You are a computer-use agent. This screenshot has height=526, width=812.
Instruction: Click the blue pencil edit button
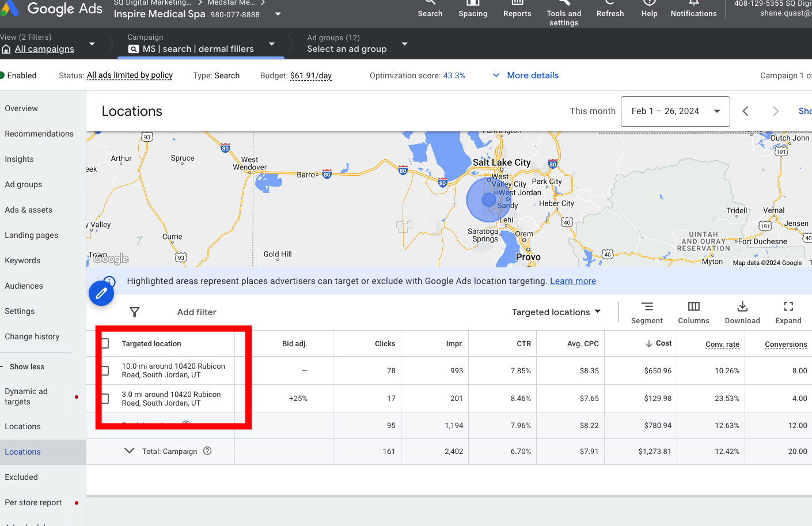pyautogui.click(x=101, y=293)
